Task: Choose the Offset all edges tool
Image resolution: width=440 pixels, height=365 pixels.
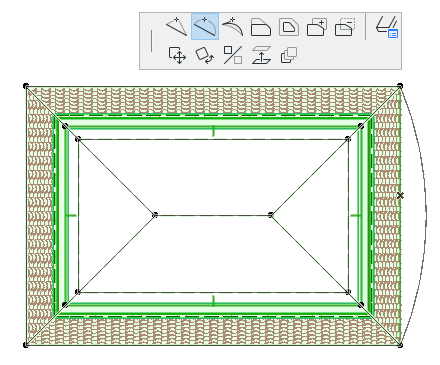Action: [x=289, y=27]
